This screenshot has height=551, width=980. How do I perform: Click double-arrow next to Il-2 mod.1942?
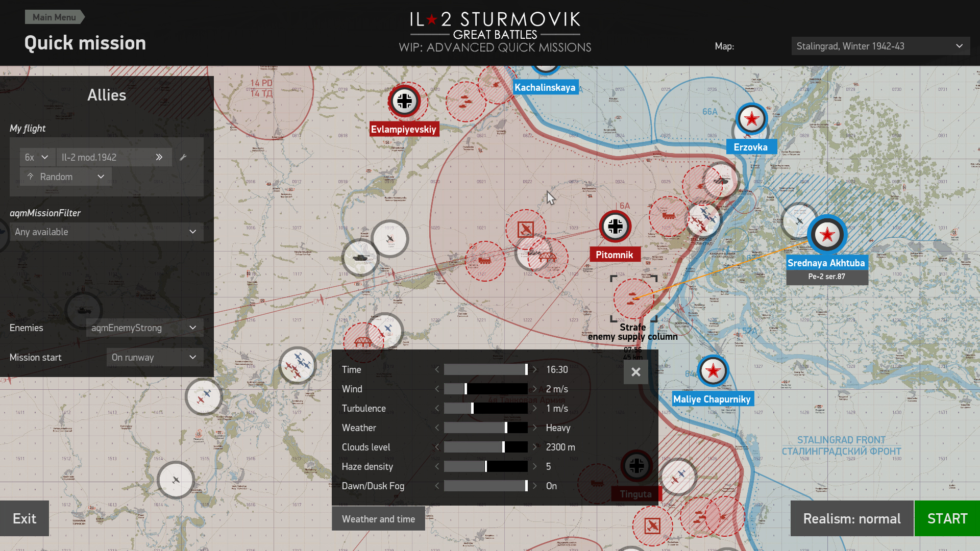pos(159,157)
